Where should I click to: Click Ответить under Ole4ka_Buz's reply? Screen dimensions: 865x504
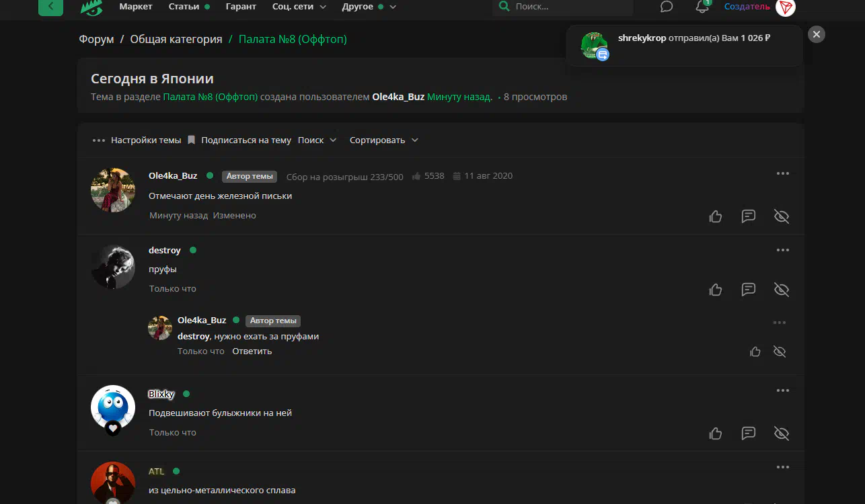click(x=252, y=351)
